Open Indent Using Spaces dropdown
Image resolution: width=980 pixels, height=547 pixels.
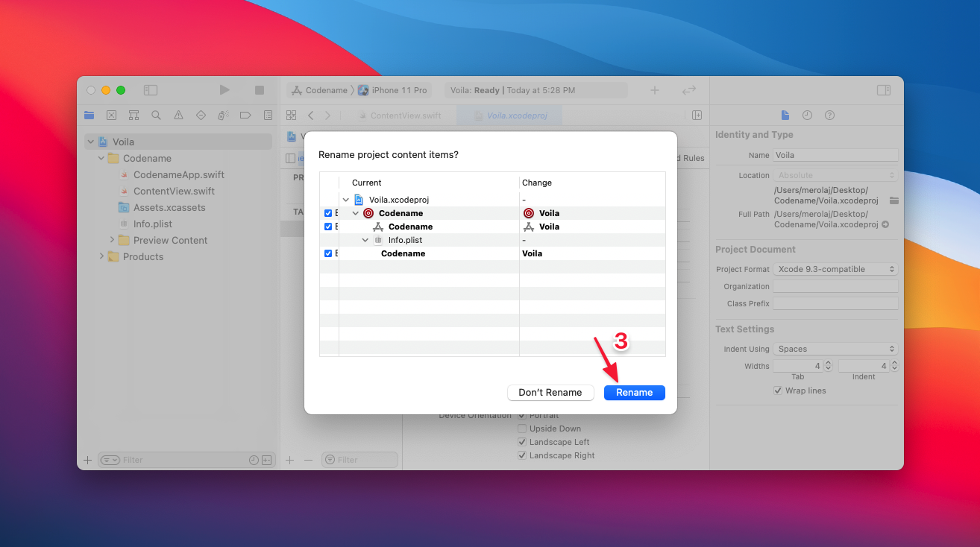(835, 349)
